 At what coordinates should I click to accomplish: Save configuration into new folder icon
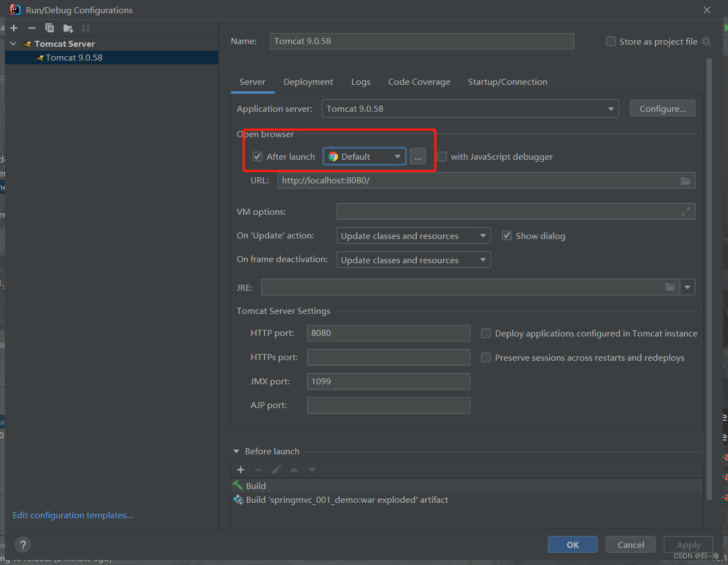(x=68, y=28)
